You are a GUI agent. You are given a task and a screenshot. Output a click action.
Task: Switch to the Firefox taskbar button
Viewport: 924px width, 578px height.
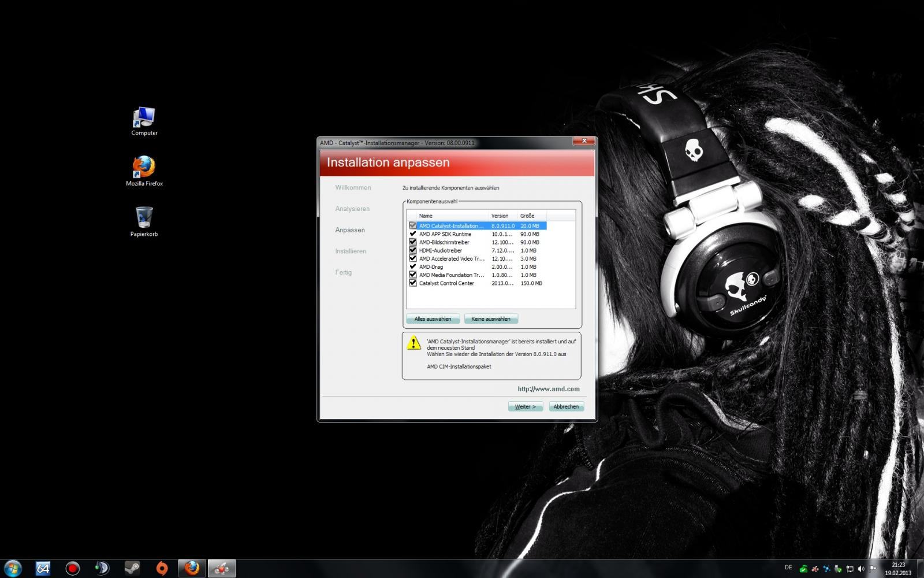pos(192,568)
